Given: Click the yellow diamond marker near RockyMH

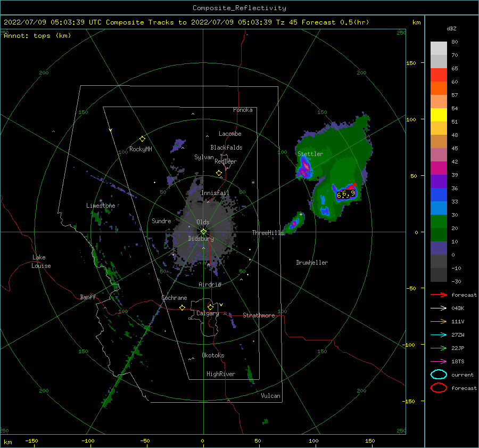Looking at the screenshot, I should pyautogui.click(x=142, y=139).
